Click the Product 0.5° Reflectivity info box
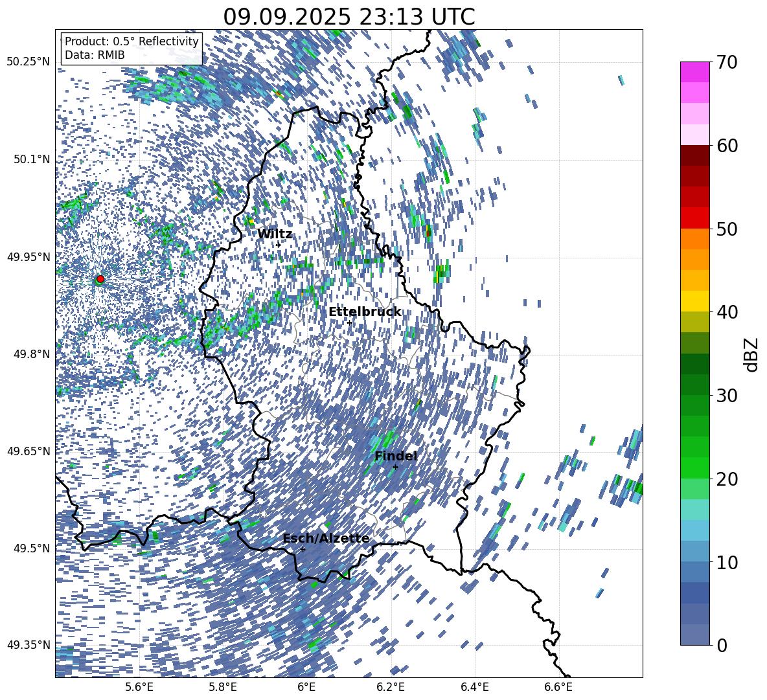 point(132,49)
